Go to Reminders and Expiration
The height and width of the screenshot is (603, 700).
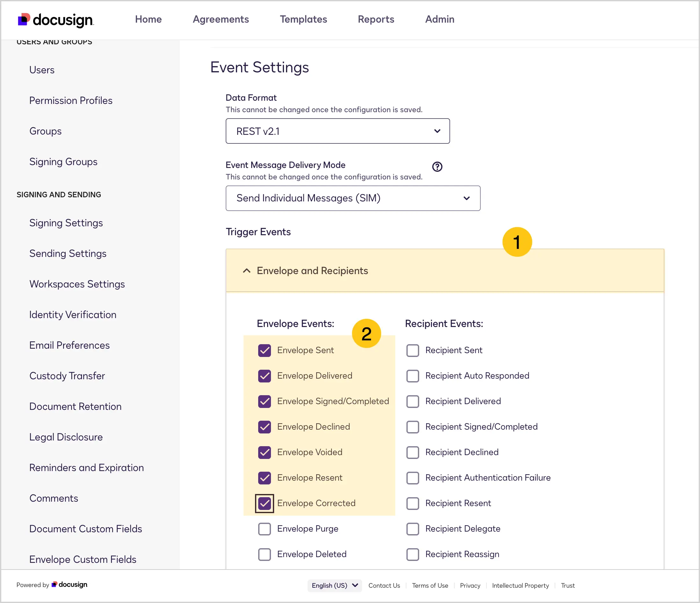point(86,468)
